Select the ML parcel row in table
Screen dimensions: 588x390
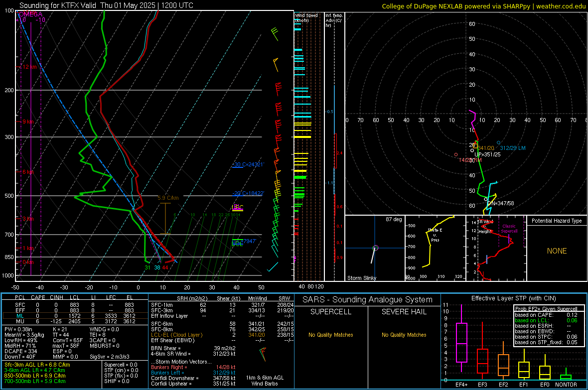[75, 316]
